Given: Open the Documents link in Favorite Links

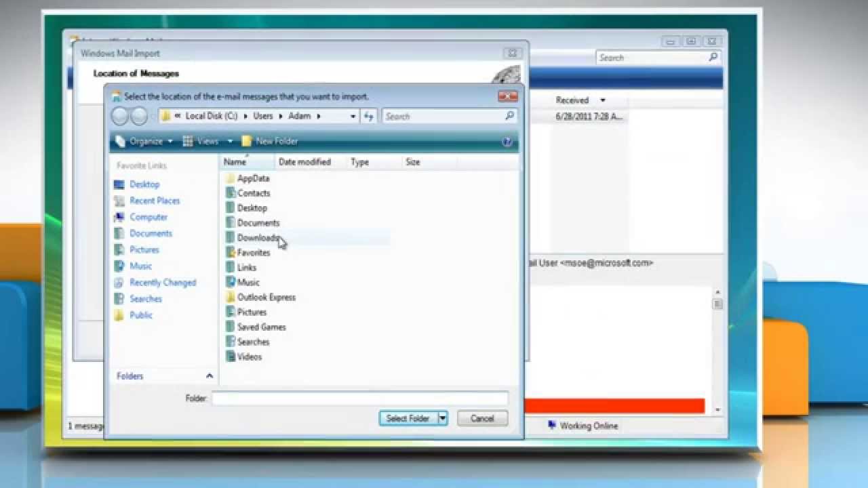Looking at the screenshot, I should 151,233.
